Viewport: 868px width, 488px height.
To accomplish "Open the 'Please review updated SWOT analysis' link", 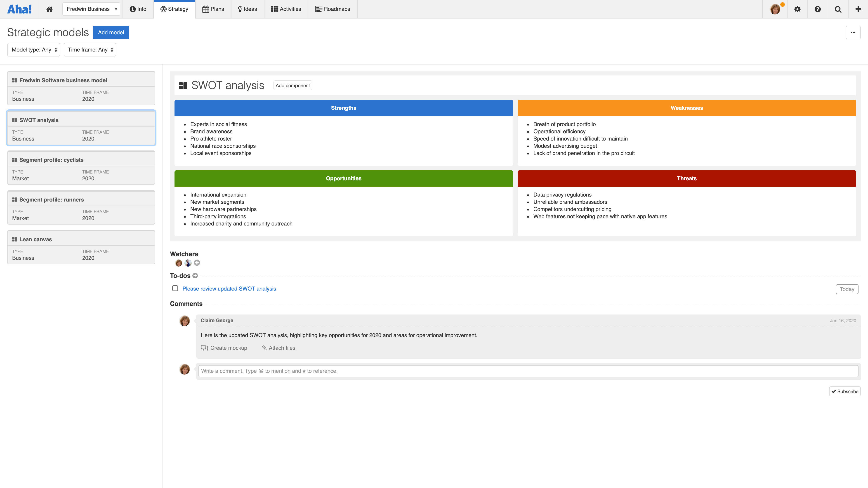I will [x=229, y=289].
